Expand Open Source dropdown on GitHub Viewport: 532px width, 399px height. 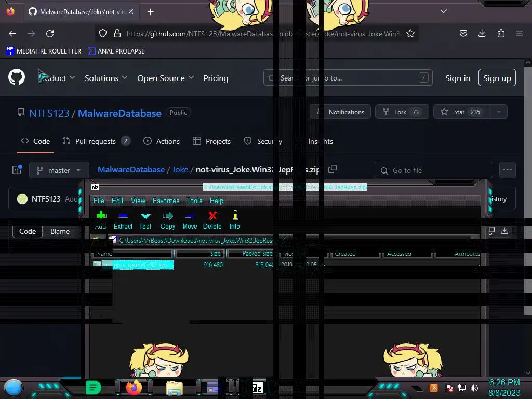pyautogui.click(x=166, y=78)
